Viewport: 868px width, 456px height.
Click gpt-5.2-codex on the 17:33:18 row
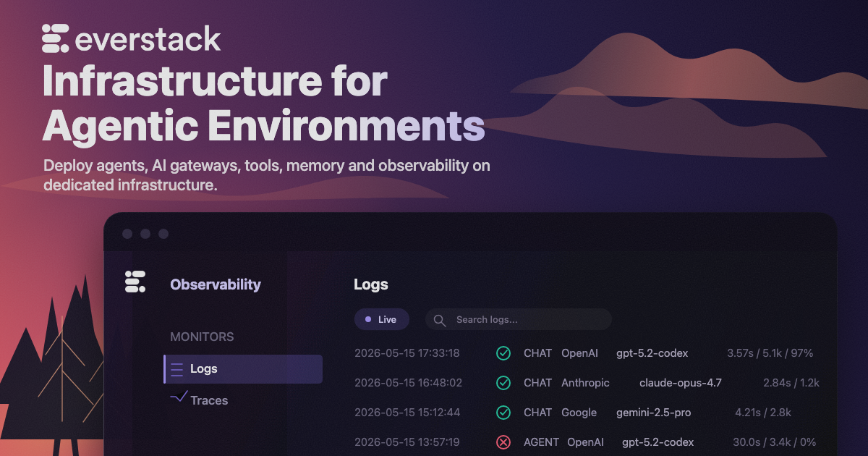pos(652,353)
